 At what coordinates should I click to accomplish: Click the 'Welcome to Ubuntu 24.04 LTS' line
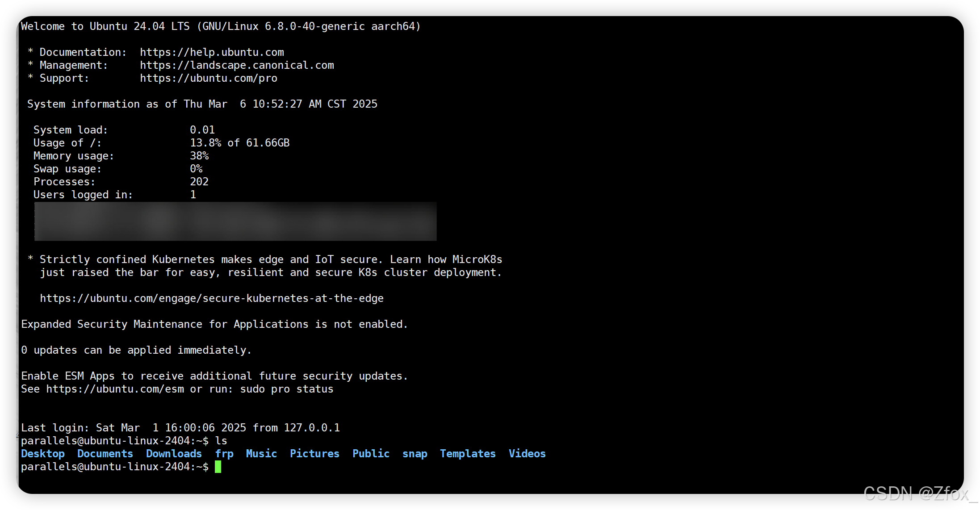click(221, 26)
